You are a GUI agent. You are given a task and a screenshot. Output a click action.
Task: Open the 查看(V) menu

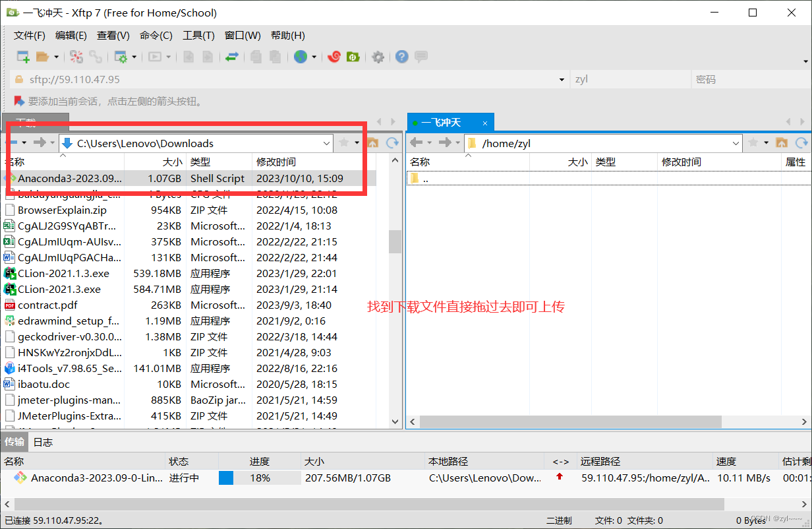pos(113,36)
